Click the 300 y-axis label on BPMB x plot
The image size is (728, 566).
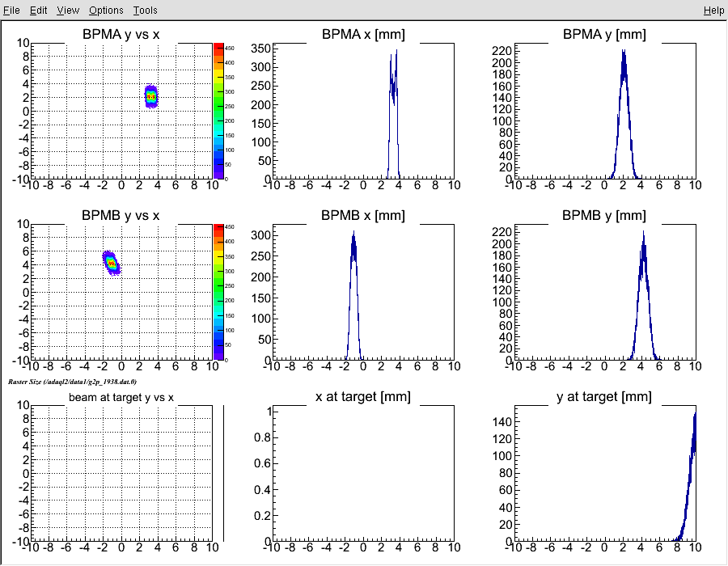pos(260,235)
